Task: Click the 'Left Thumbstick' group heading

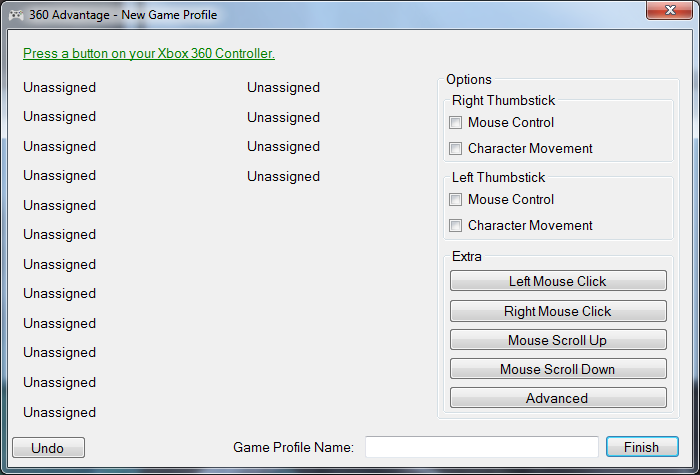Action: pyautogui.click(x=498, y=178)
